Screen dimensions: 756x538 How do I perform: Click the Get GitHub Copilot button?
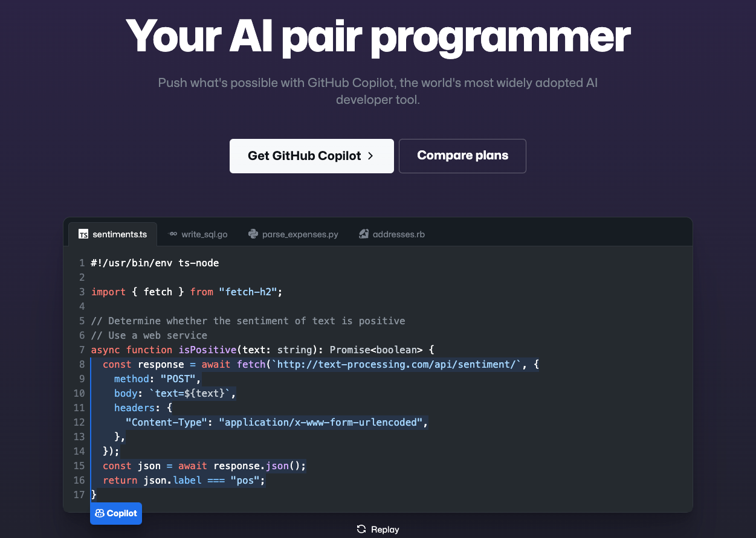311,156
